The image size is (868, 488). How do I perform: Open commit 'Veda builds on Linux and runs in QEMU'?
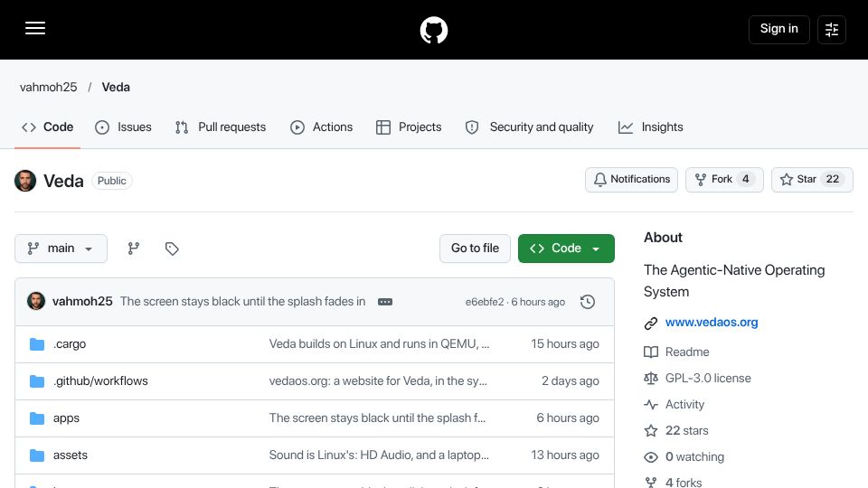(379, 344)
